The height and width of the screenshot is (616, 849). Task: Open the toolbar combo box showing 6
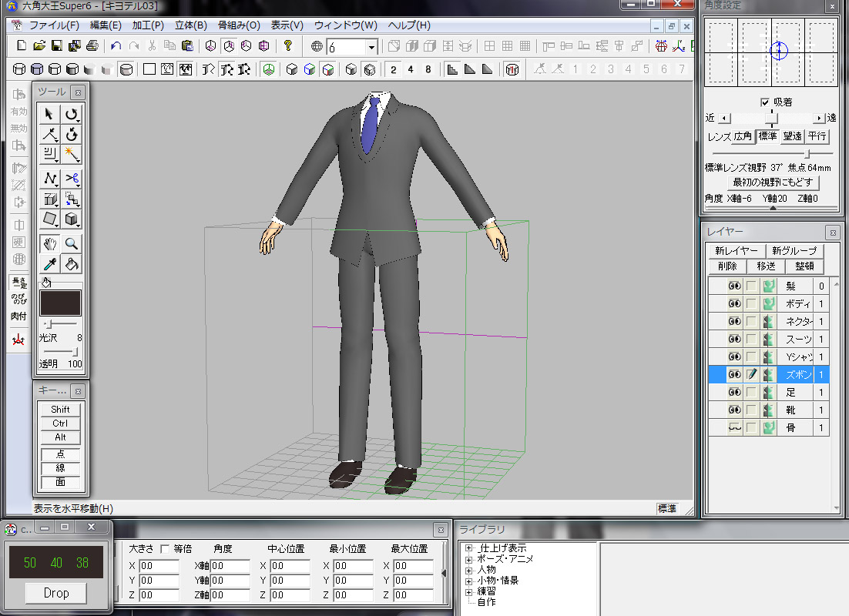click(x=371, y=47)
